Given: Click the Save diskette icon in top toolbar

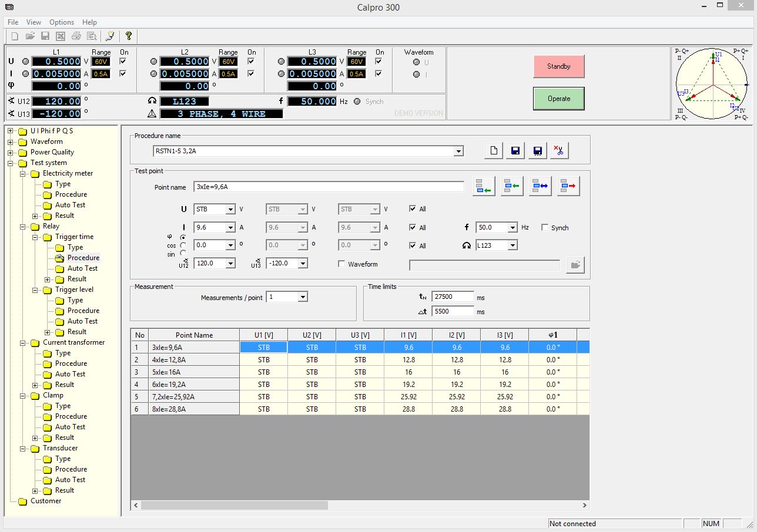Looking at the screenshot, I should tap(45, 36).
